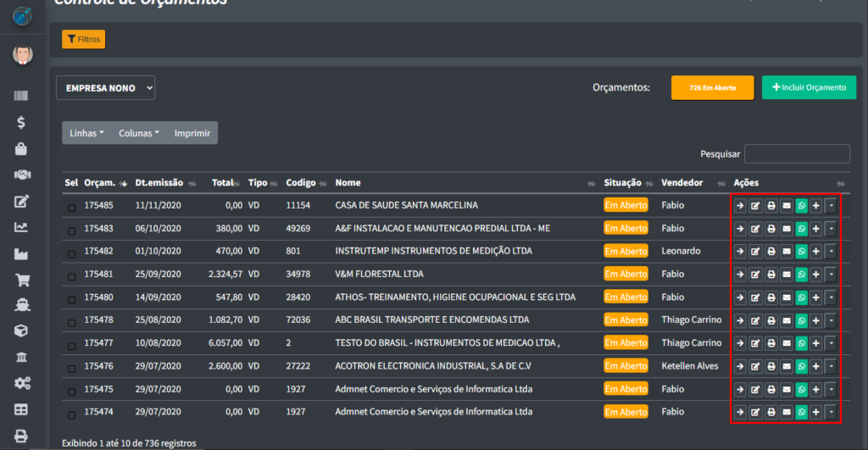Open the EMPRESA NONO company dropdown
Screen dimensions: 868x450
pyautogui.click(x=105, y=87)
